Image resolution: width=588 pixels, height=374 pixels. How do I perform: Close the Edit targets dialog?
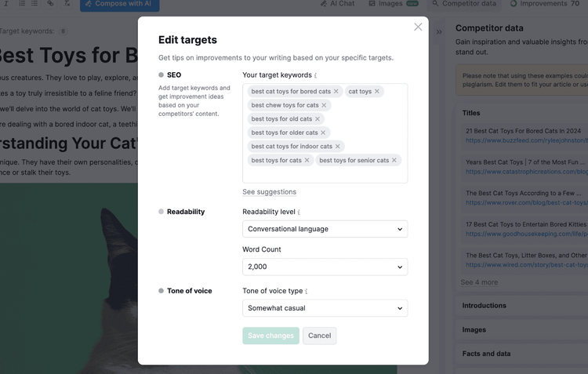coord(418,27)
